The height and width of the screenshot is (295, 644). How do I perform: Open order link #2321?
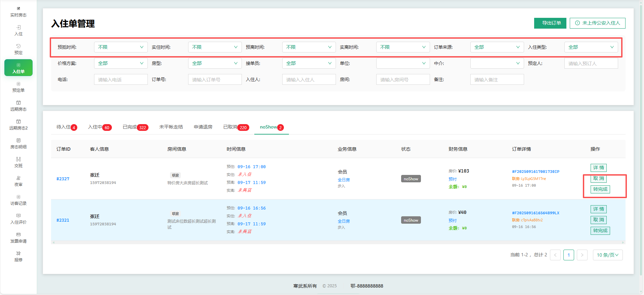[x=63, y=220]
